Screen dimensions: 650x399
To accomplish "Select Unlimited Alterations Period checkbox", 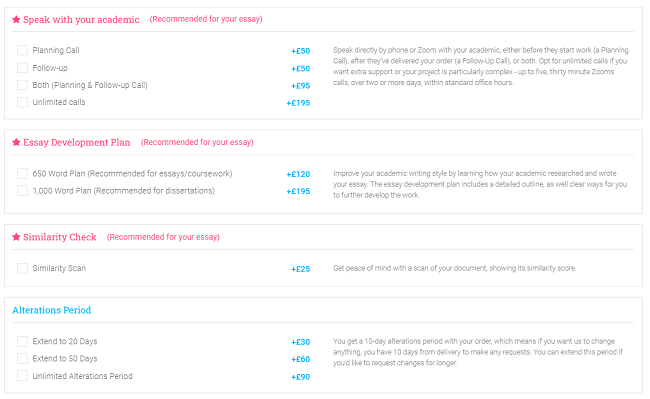I will tap(22, 376).
